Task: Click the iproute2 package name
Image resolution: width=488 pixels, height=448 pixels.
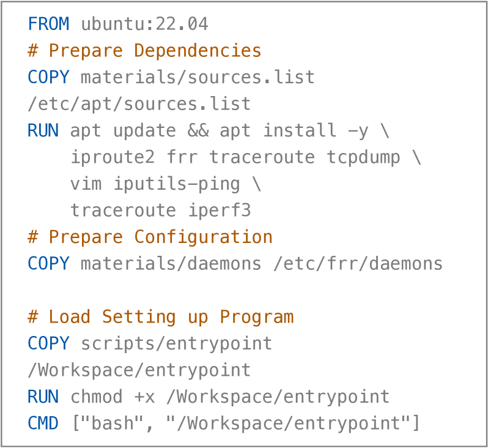Action: (113, 157)
